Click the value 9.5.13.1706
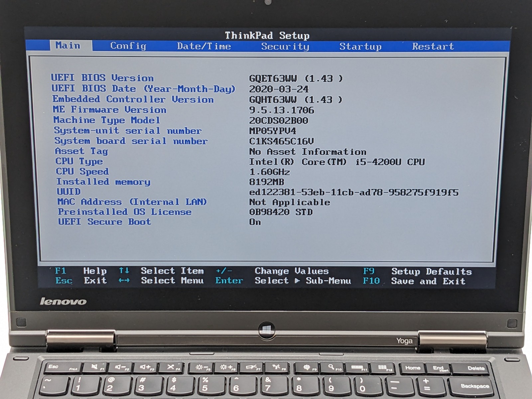Image resolution: width=532 pixels, height=399 pixels. pos(281,110)
